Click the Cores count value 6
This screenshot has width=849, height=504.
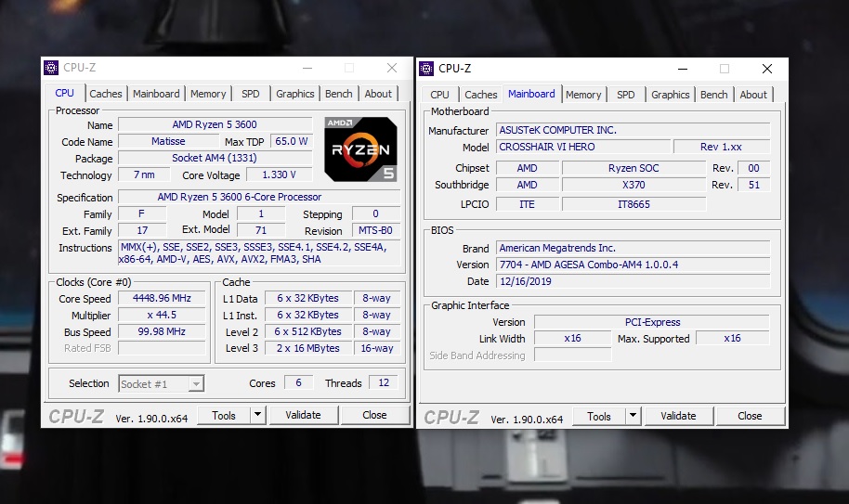[298, 382]
